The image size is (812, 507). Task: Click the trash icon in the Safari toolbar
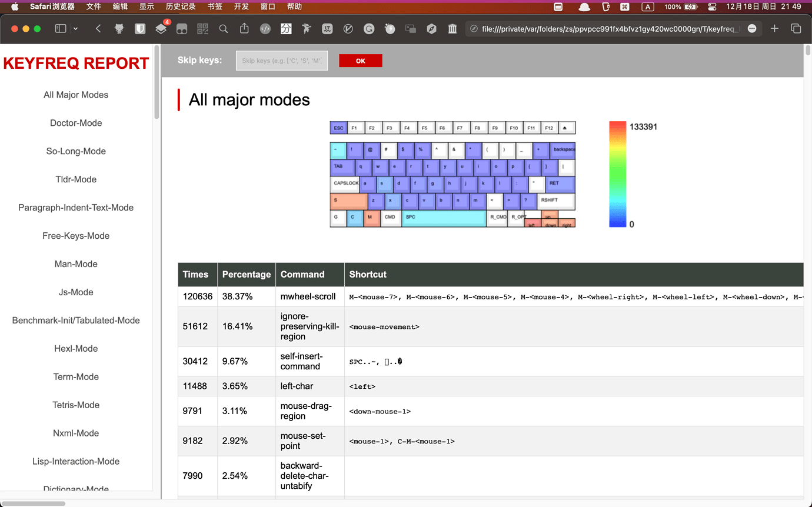coord(452,28)
